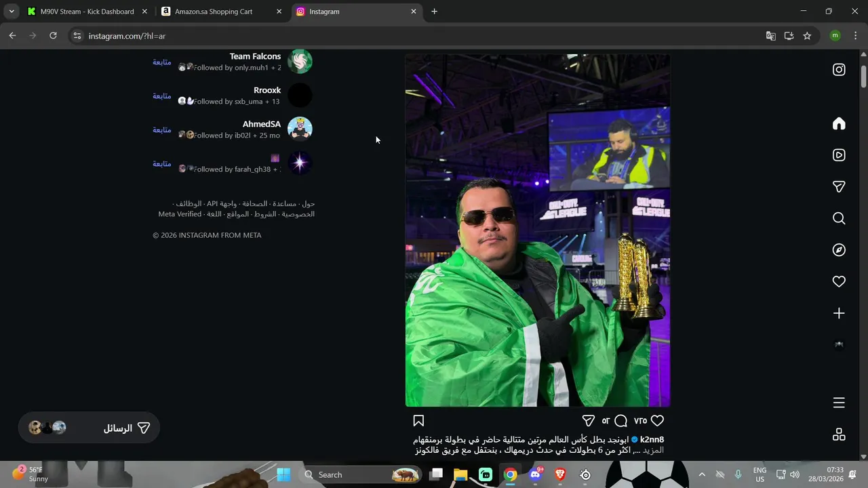The width and height of the screenshot is (868, 488).
Task: Follow Team Falcons with متابعة button
Action: click(161, 62)
